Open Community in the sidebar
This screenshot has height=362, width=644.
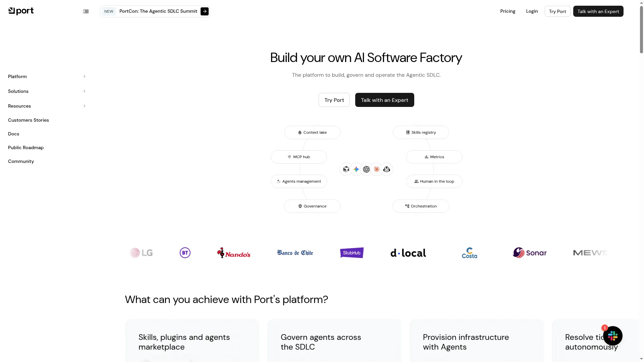click(21, 161)
